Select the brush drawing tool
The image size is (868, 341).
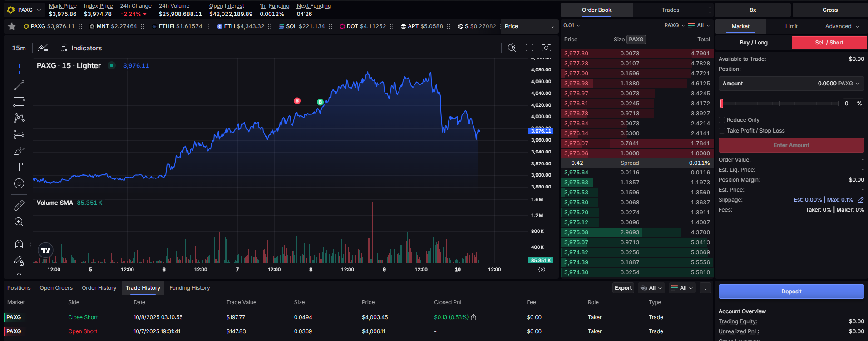point(19,151)
